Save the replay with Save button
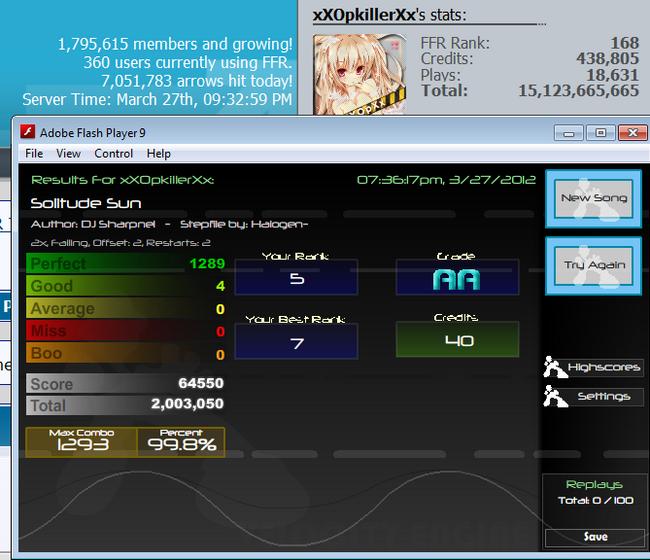Viewport: 650px width, 560px height. (595, 537)
